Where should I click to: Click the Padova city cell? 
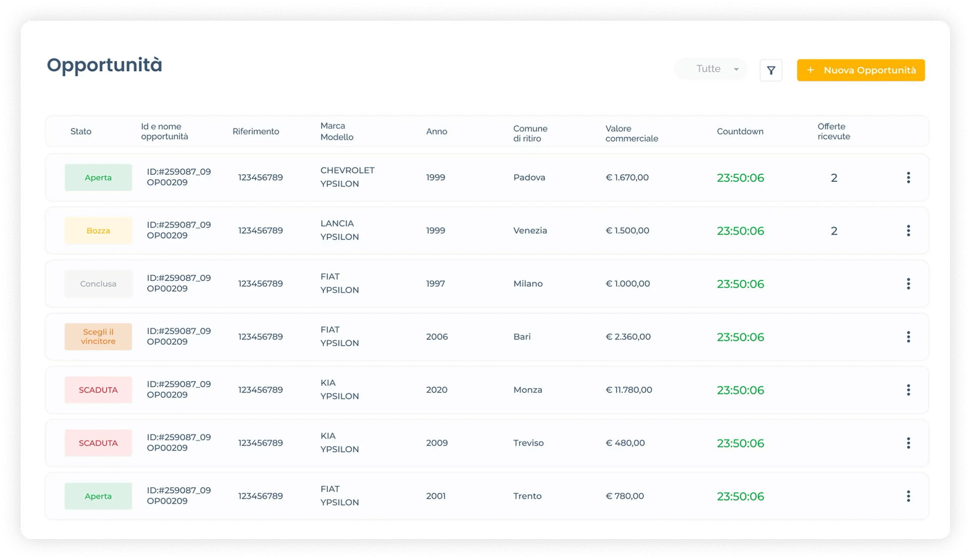point(529,177)
